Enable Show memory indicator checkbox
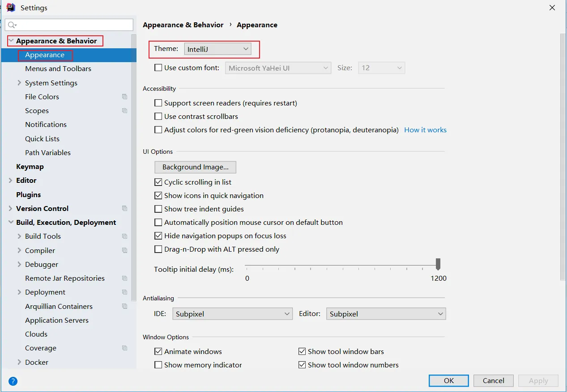The height and width of the screenshot is (392, 567). pyautogui.click(x=158, y=365)
